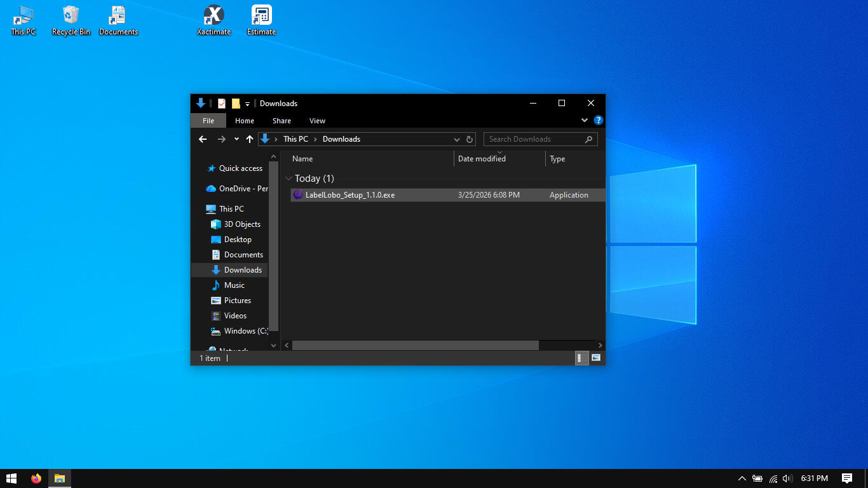Screen dimensions: 868x488
Task: Expand the ribbon with chevron
Action: click(x=585, y=120)
